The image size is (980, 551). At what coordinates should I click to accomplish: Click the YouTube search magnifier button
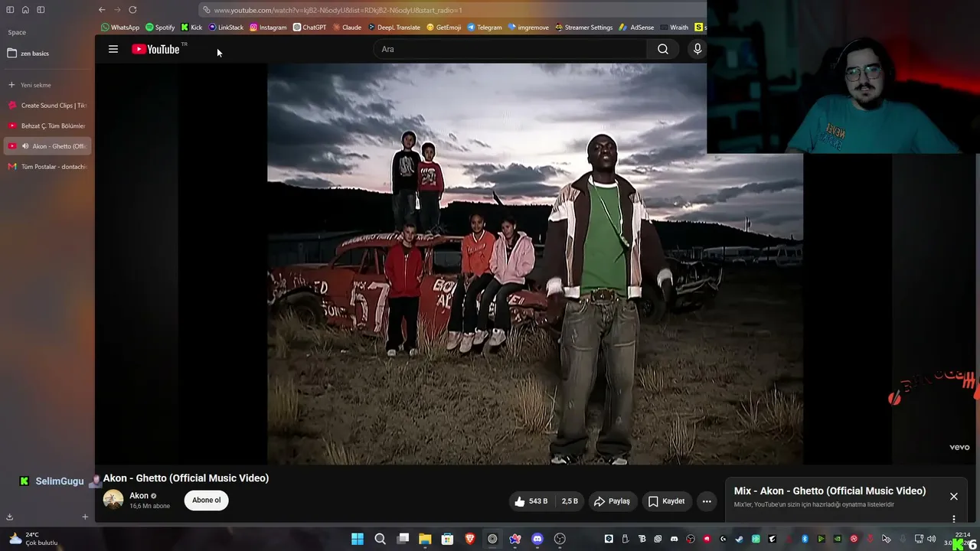663,49
